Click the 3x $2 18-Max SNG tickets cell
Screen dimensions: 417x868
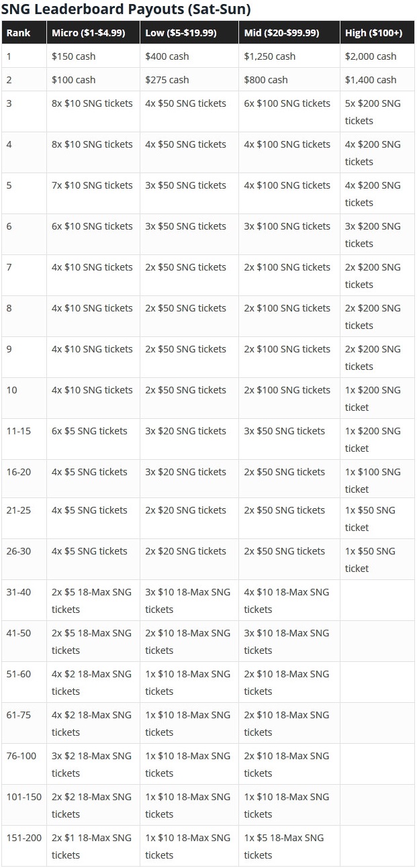[93, 765]
